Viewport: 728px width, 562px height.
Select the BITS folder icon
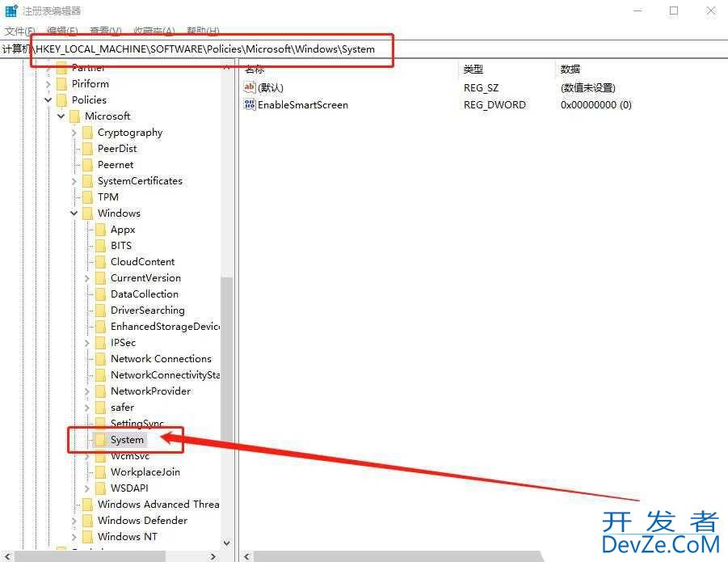tap(101, 246)
